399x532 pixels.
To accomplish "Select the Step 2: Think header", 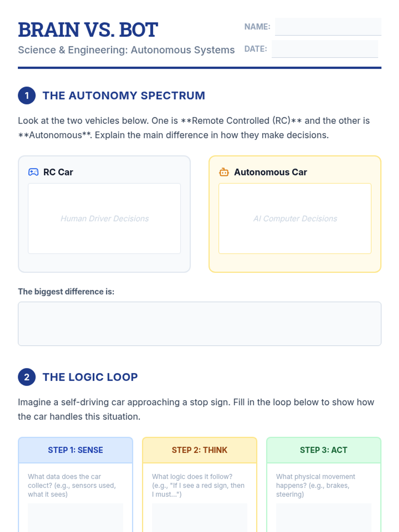I will pos(199,450).
